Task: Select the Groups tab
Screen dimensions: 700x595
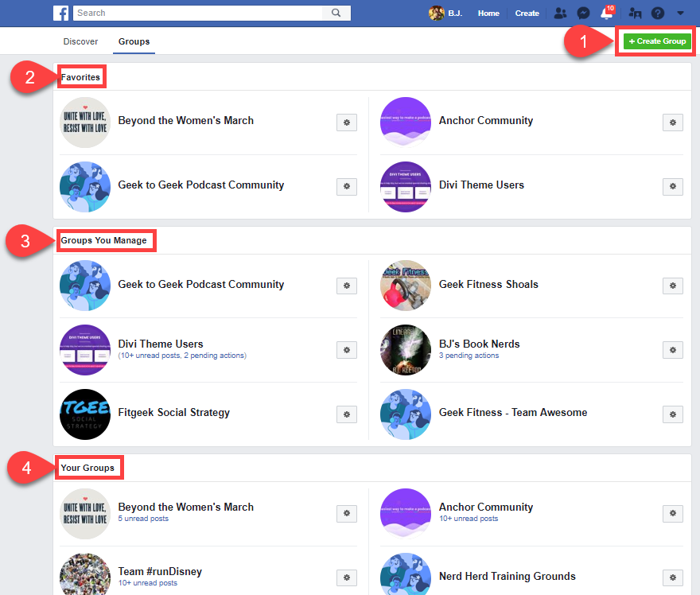Action: [x=133, y=41]
